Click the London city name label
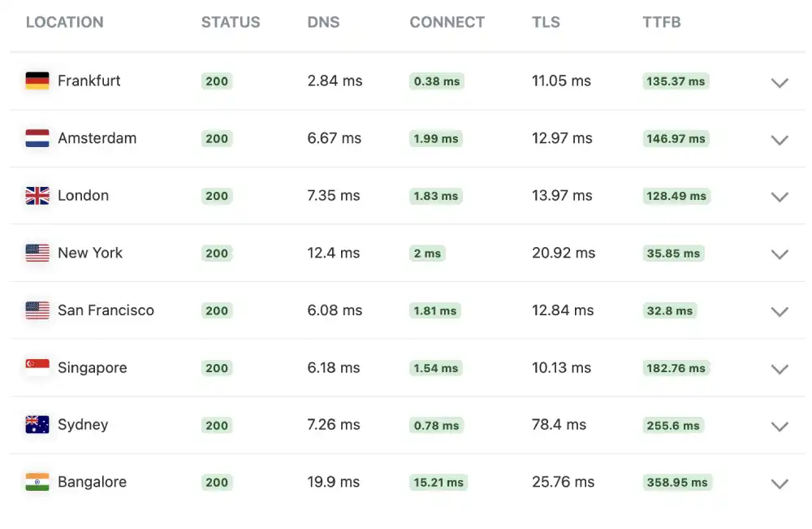The image size is (812, 529). 82,195
